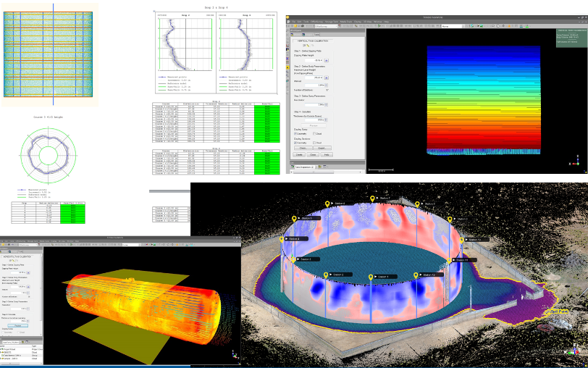Viewport: 588px width, 368px height.
Task: Click the Station 12 pin marker
Action: click(416, 275)
